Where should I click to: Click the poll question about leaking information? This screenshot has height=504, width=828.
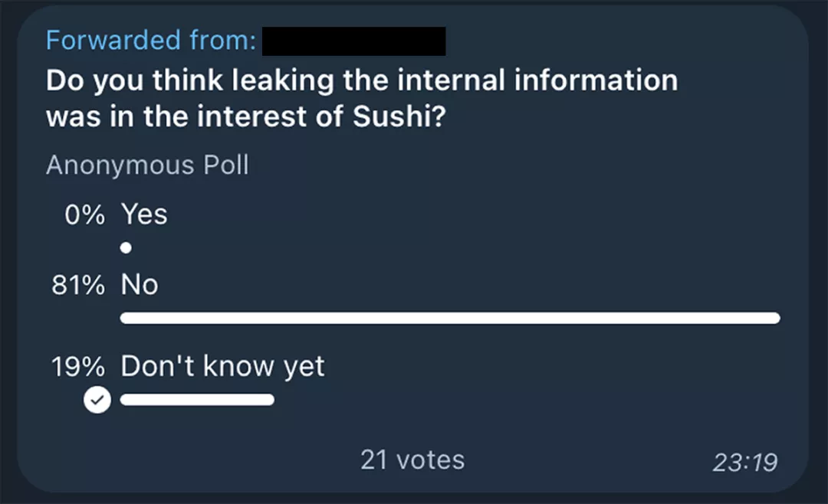[x=362, y=98]
